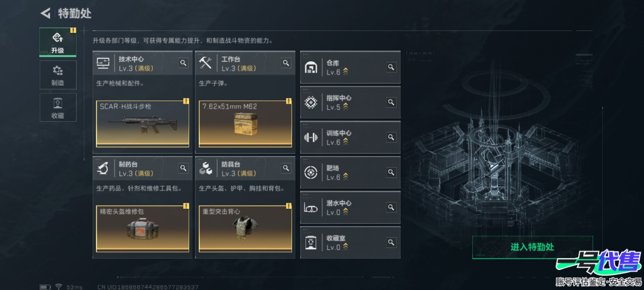This screenshot has width=644, height=290.
Task: Select the 精密头盔维修包 item card
Action: (142, 229)
